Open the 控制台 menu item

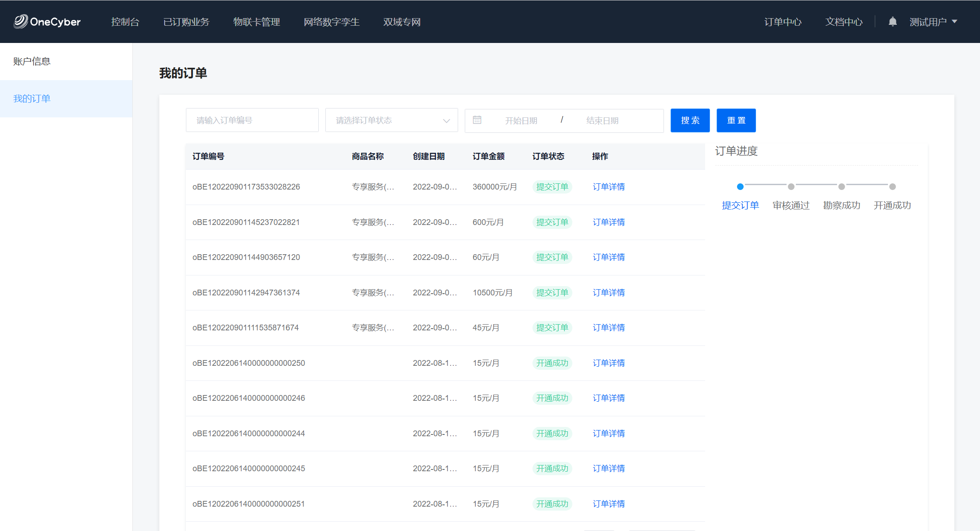(125, 22)
